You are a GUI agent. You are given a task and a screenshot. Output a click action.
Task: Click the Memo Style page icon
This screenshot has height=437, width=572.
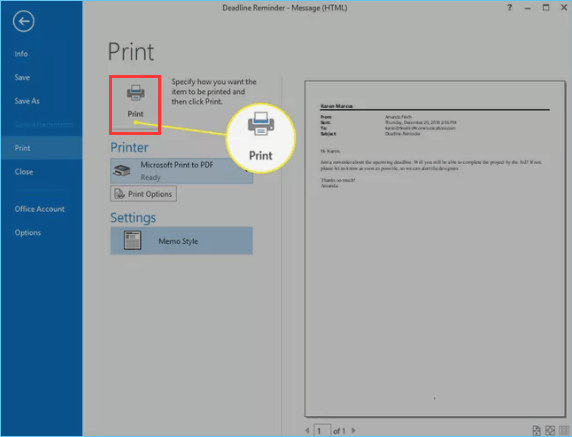[132, 241]
